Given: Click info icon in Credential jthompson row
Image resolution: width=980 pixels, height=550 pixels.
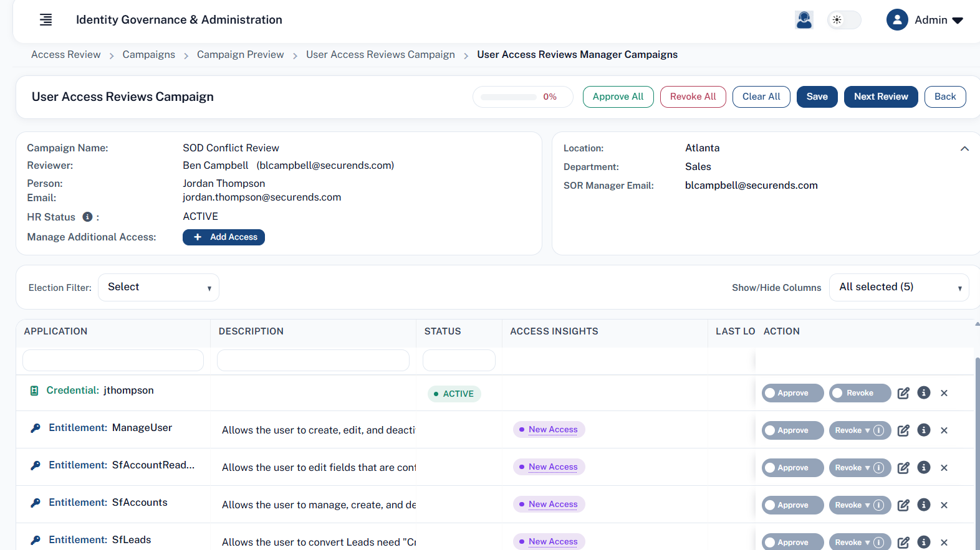Looking at the screenshot, I should coord(924,392).
